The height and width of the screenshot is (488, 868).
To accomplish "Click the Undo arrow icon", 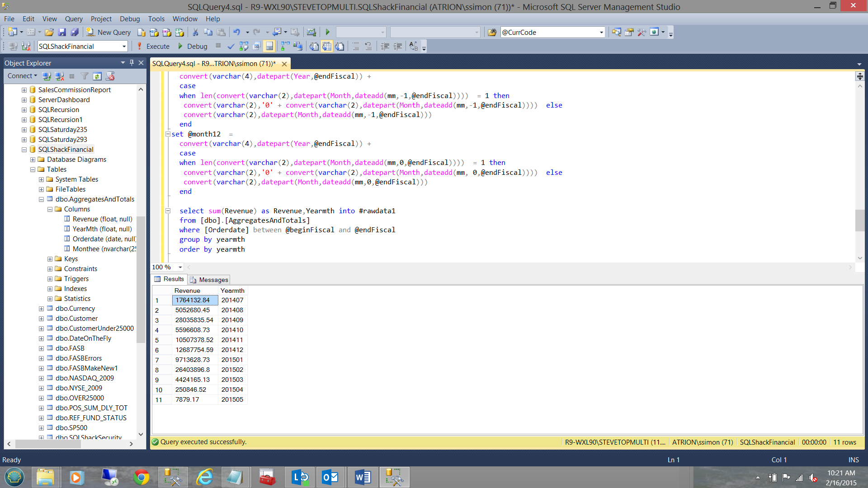I will [236, 32].
